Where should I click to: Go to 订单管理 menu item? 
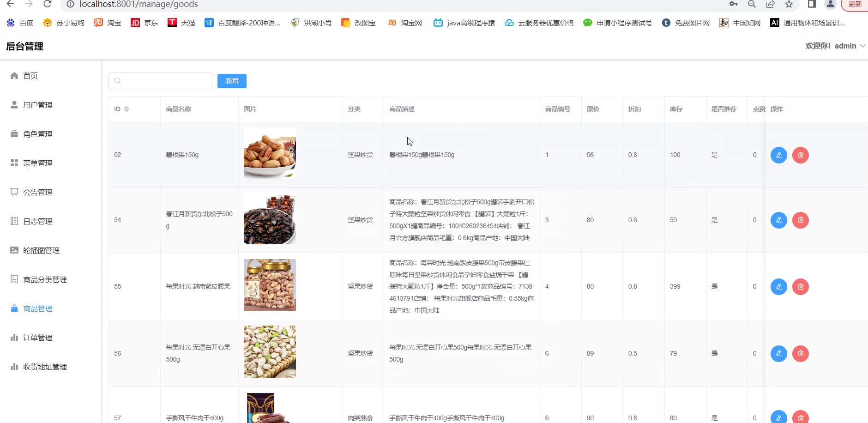pyautogui.click(x=38, y=338)
